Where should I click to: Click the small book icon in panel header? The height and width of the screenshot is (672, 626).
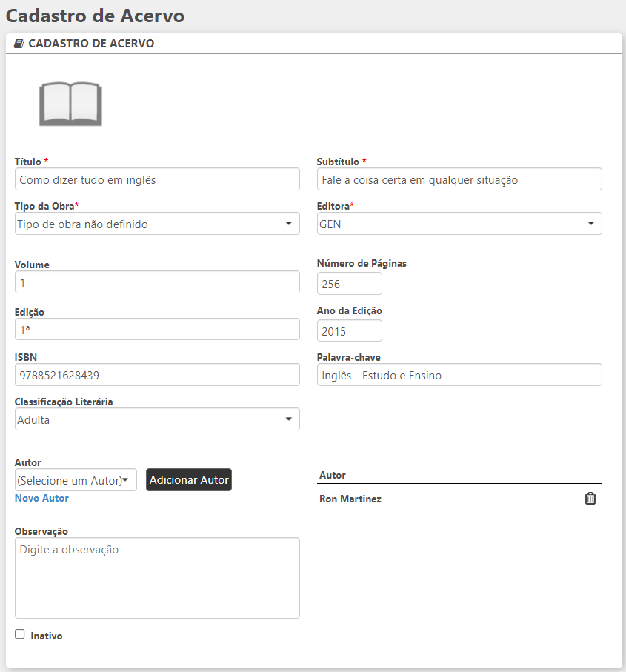(19, 44)
